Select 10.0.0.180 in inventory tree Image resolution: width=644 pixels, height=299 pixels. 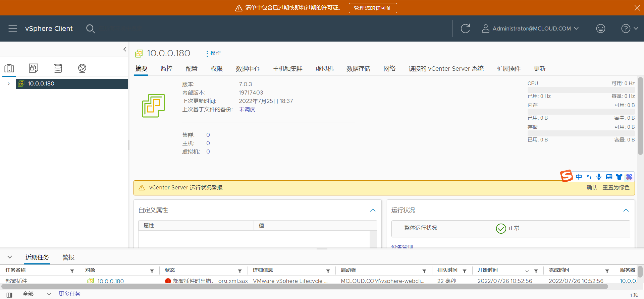click(72, 84)
